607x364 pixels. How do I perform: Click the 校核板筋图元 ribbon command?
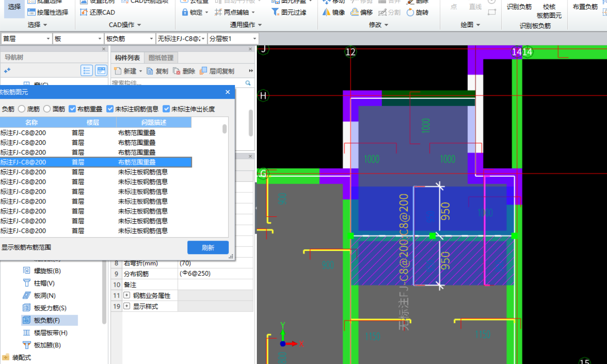tap(549, 11)
